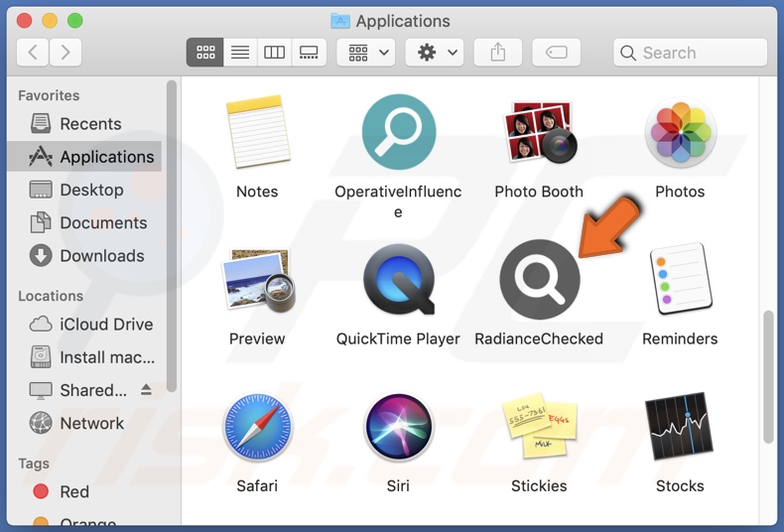
Task: Select the RadianceChecked app icon
Action: pos(540,279)
